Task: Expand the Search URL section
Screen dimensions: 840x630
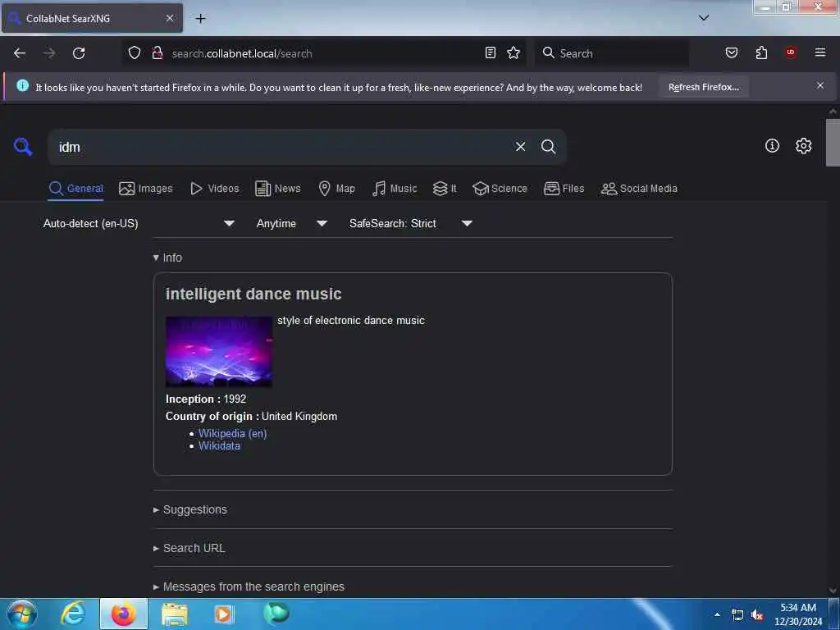Action: [189, 548]
